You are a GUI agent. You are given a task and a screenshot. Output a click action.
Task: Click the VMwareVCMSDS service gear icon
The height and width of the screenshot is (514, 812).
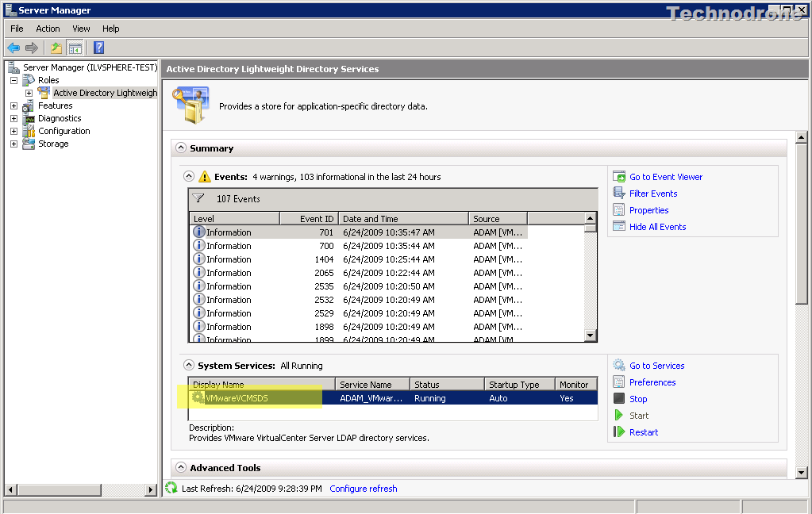point(198,397)
